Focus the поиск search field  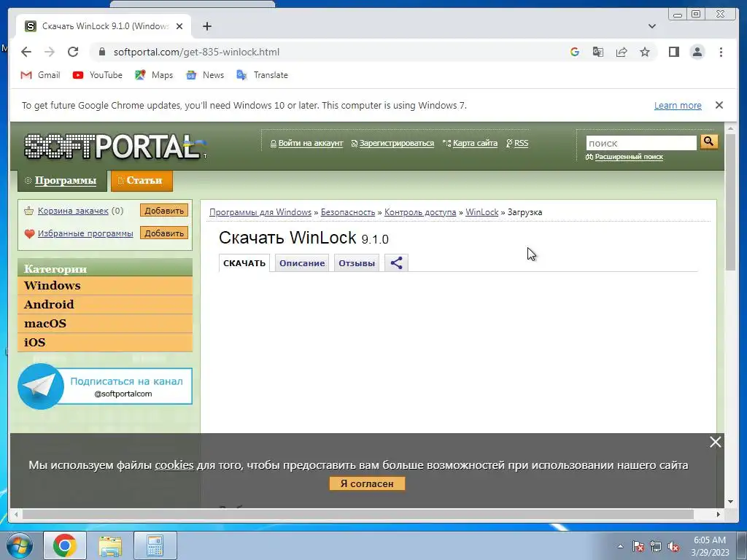pos(641,143)
